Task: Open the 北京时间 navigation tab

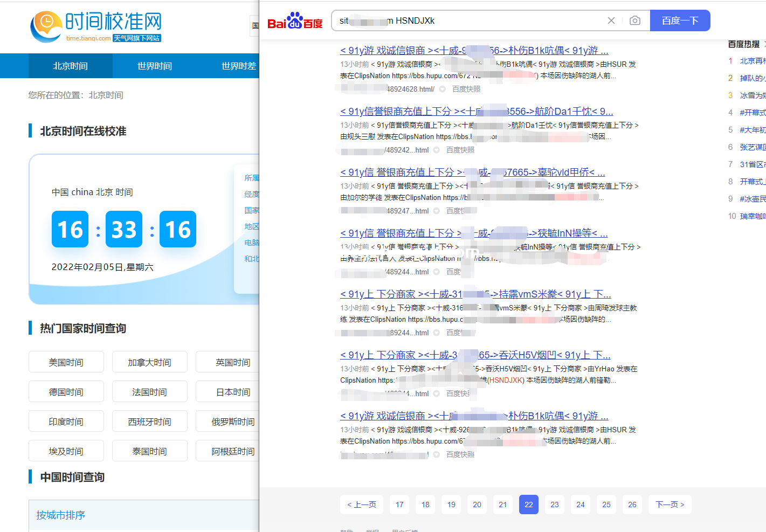Action: point(70,66)
